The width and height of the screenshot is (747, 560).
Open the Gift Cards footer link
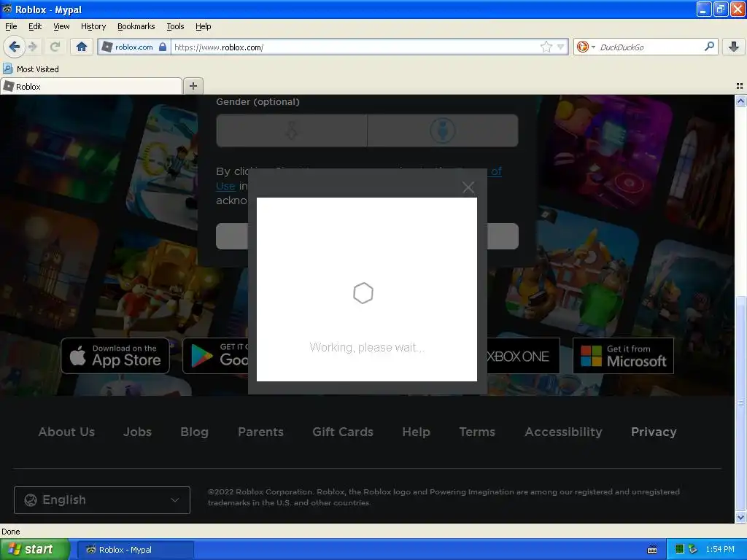[x=343, y=432]
